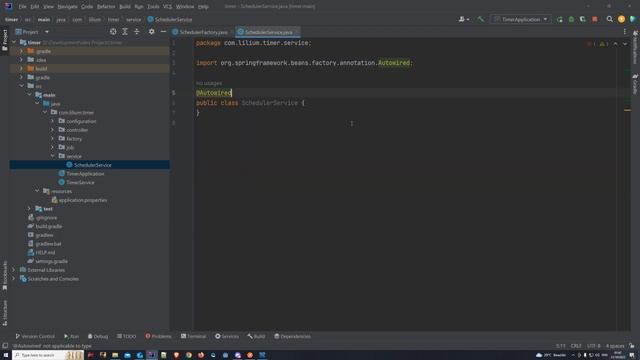This screenshot has height=360, width=640.
Task: Open the Version Control tool window
Action: pyautogui.click(x=35, y=336)
